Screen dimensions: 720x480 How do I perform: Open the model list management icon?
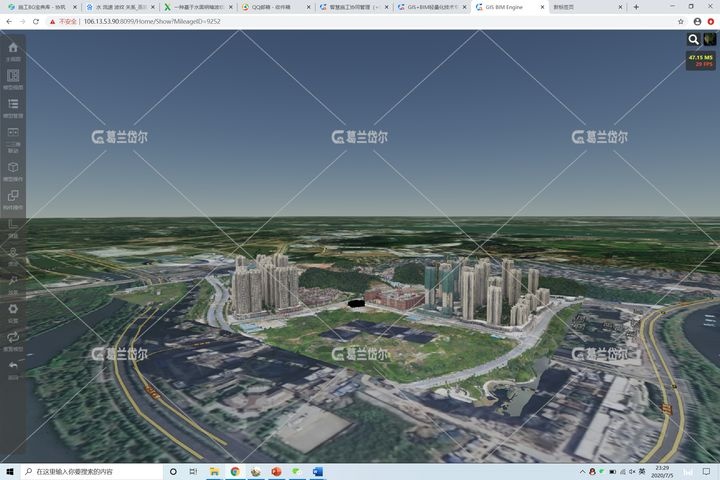click(13, 104)
